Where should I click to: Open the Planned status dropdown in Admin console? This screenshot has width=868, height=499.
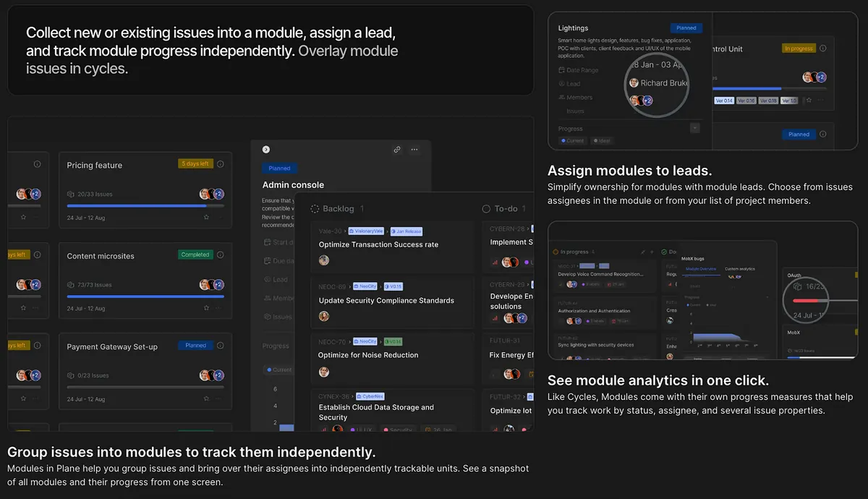(280, 169)
